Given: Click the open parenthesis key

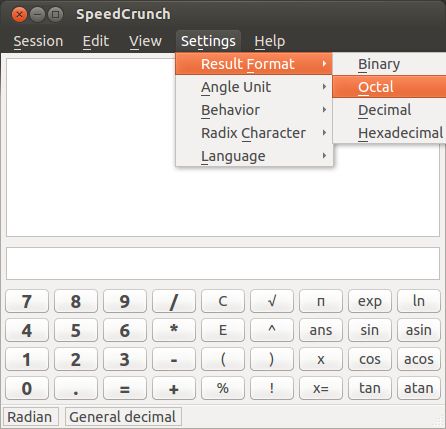Looking at the screenshot, I should point(223,359).
